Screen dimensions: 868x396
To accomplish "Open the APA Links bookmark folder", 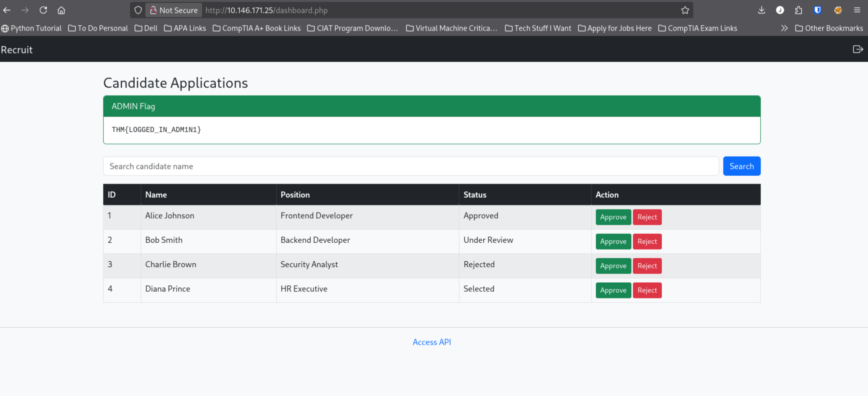I will pyautogui.click(x=185, y=28).
